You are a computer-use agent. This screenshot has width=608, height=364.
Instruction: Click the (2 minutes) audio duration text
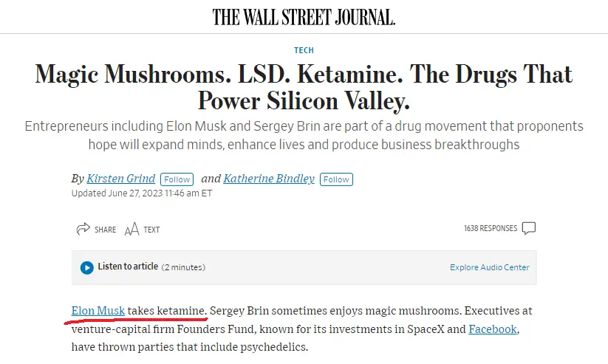[x=183, y=267]
